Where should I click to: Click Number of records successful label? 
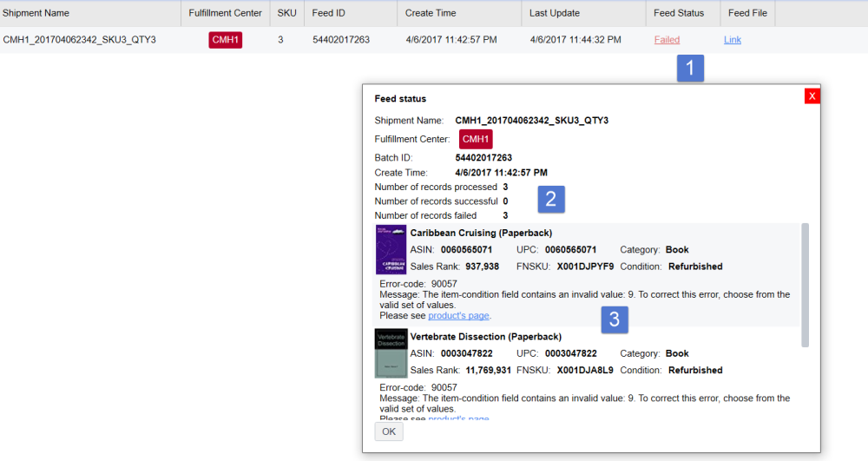coord(436,201)
